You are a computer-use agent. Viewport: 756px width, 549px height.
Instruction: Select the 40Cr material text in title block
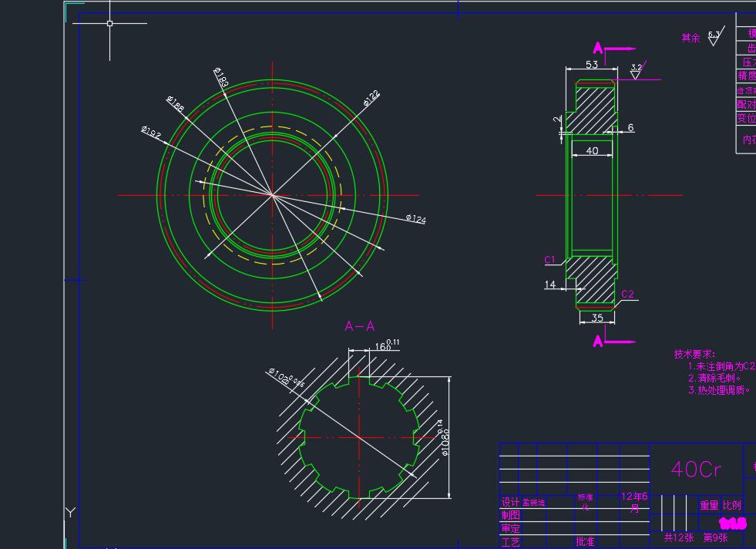pos(696,469)
